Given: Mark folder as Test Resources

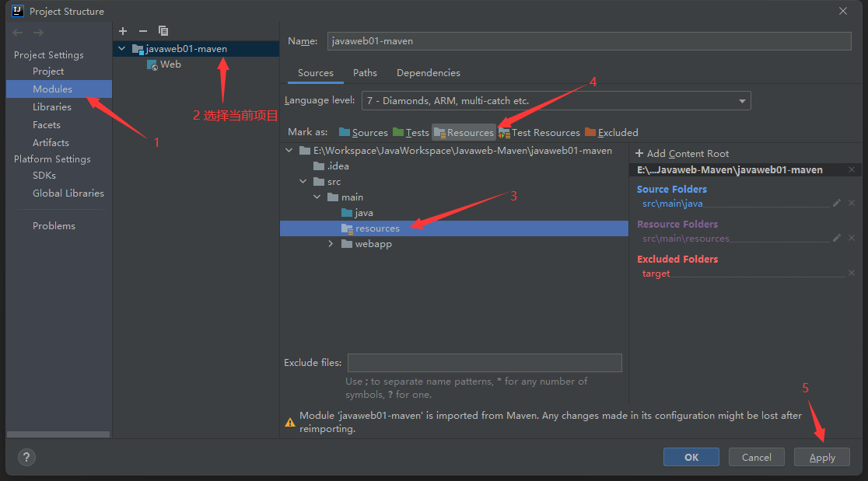Looking at the screenshot, I should [539, 132].
